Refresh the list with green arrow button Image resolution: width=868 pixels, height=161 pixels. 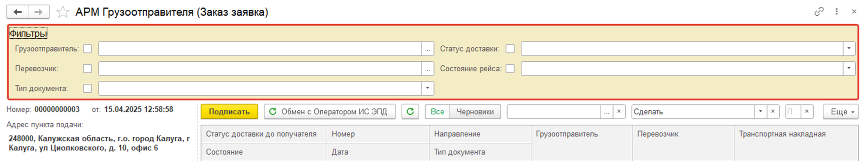pyautogui.click(x=410, y=111)
